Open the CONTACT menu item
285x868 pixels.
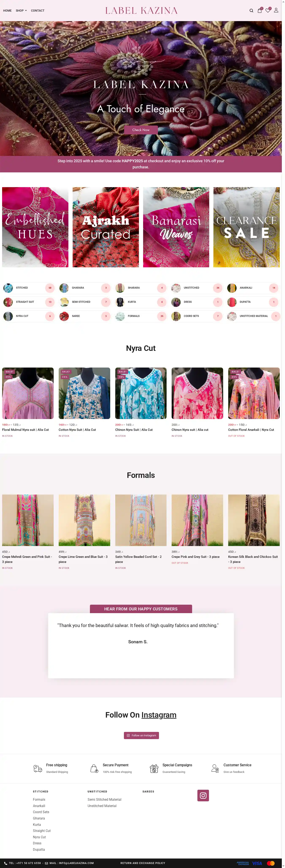[x=38, y=11]
